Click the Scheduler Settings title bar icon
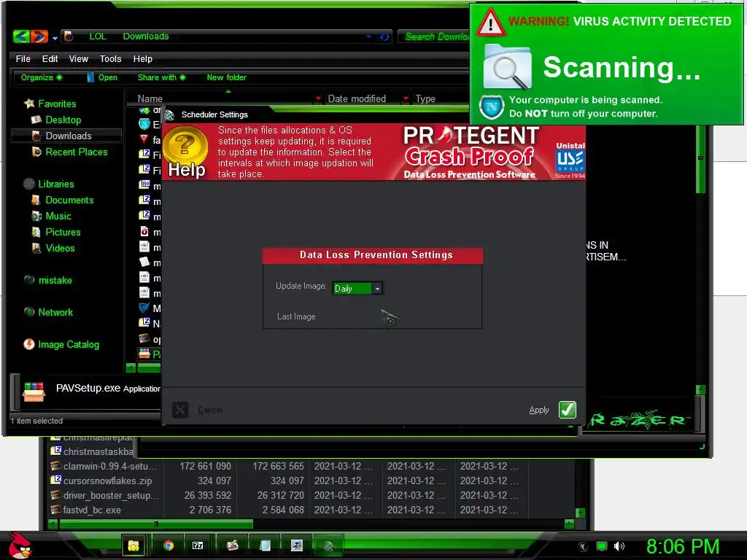 169,114
